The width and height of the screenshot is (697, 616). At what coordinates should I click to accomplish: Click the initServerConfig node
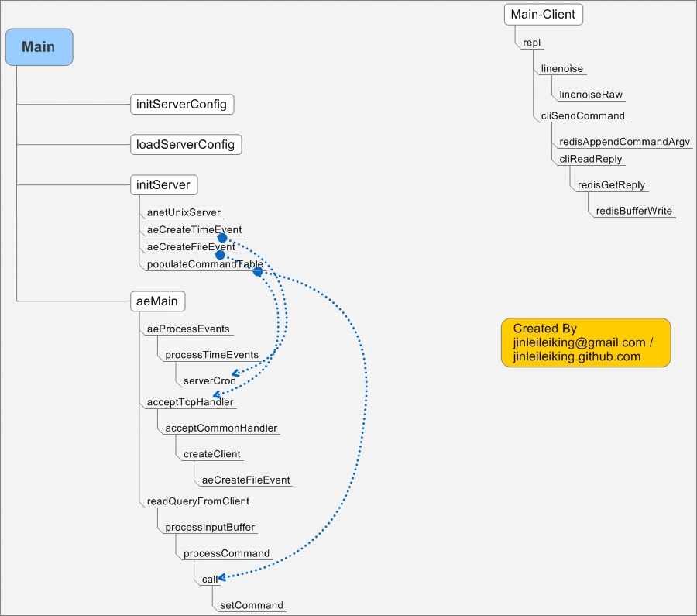pyautogui.click(x=182, y=104)
